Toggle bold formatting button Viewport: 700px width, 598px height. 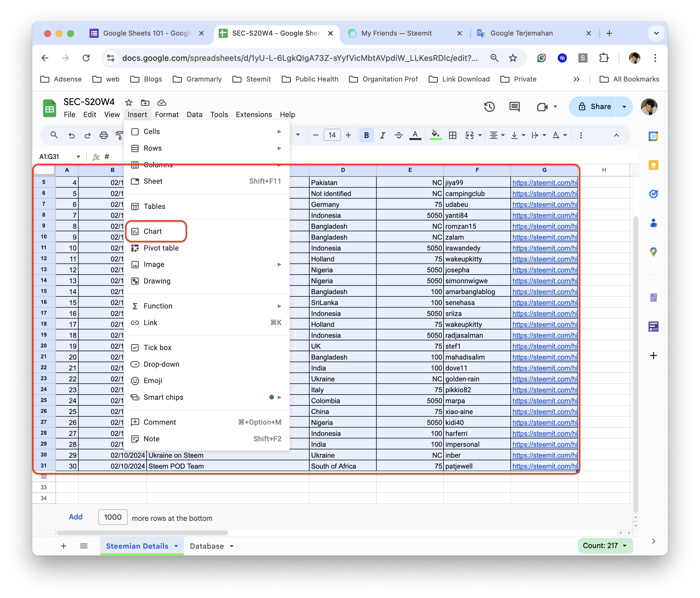click(366, 135)
